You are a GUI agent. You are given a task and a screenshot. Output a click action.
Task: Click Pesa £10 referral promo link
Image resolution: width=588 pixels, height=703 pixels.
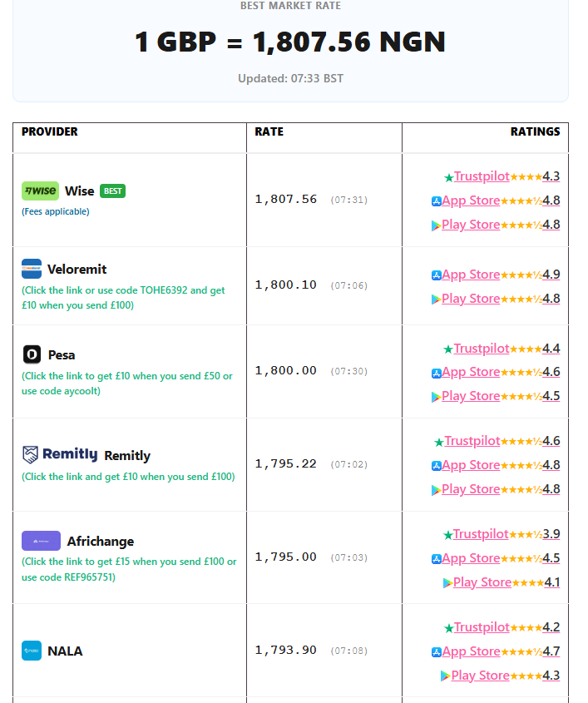[x=127, y=384]
